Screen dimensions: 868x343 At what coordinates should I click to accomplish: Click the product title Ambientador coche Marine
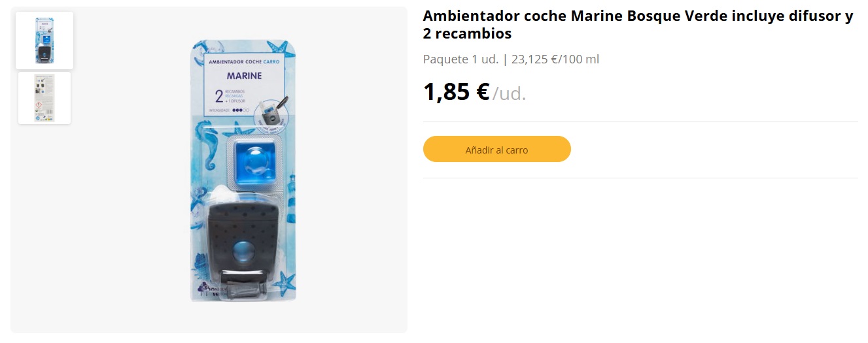point(638,25)
